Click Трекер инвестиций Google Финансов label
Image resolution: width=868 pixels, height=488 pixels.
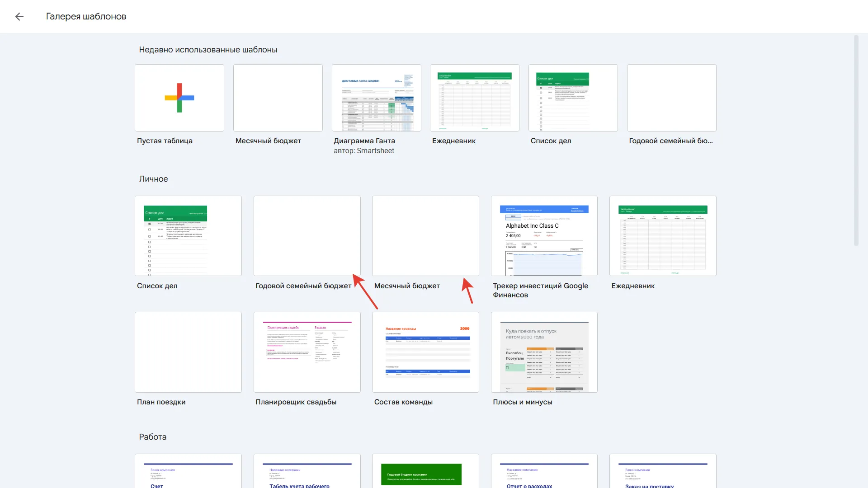(x=541, y=290)
